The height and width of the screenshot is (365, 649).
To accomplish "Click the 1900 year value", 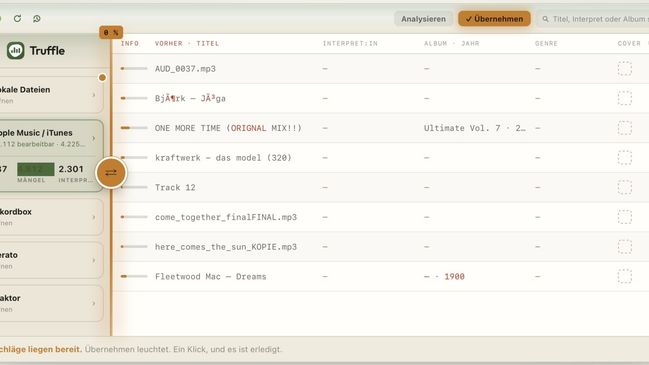I will 454,276.
